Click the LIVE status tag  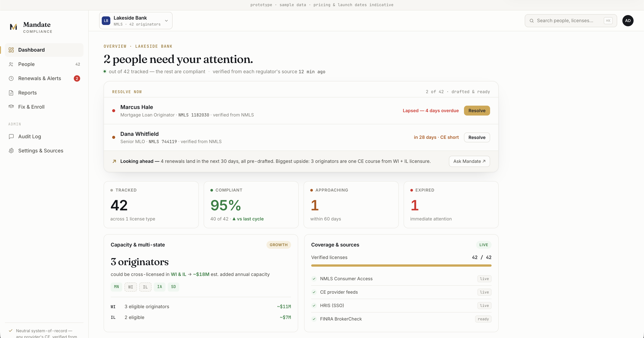484,245
